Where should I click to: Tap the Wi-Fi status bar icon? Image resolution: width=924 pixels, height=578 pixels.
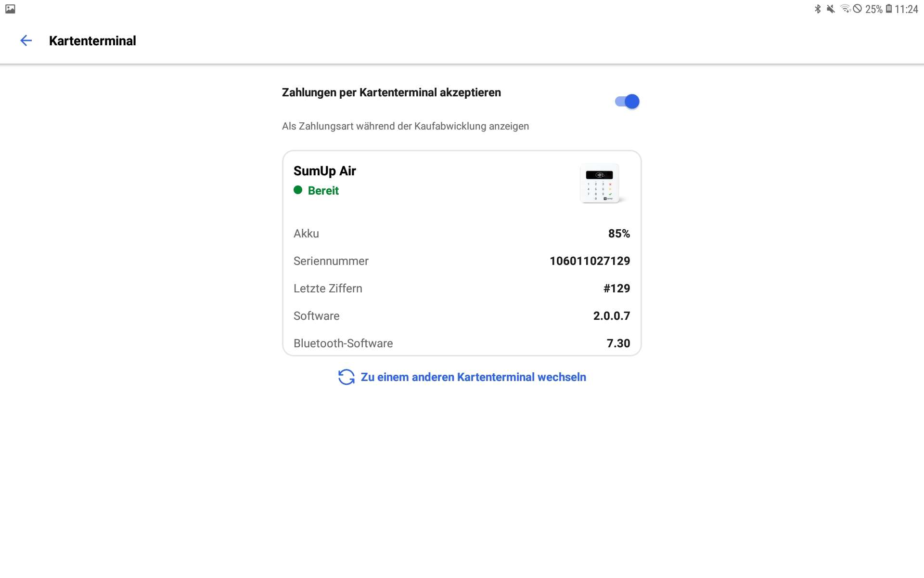845,9
